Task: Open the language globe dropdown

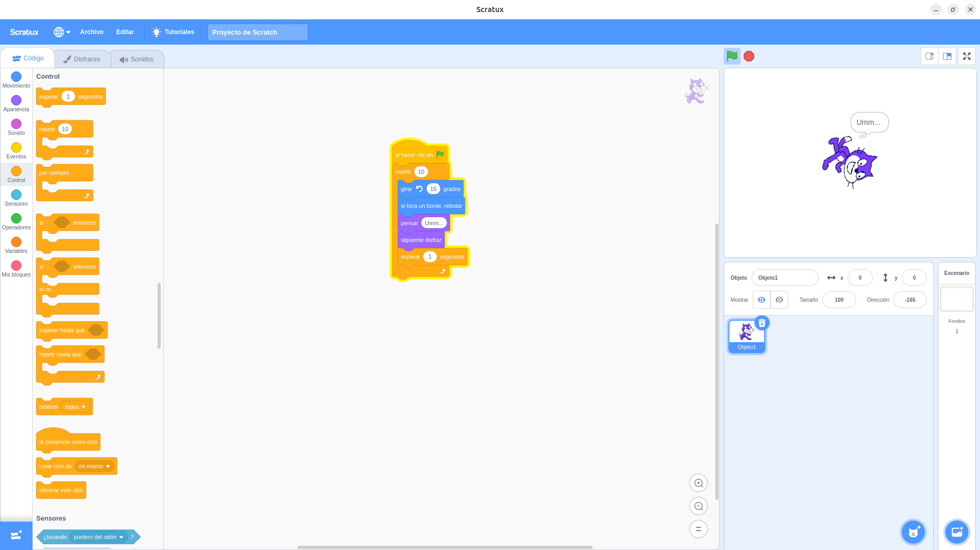Action: [61, 32]
